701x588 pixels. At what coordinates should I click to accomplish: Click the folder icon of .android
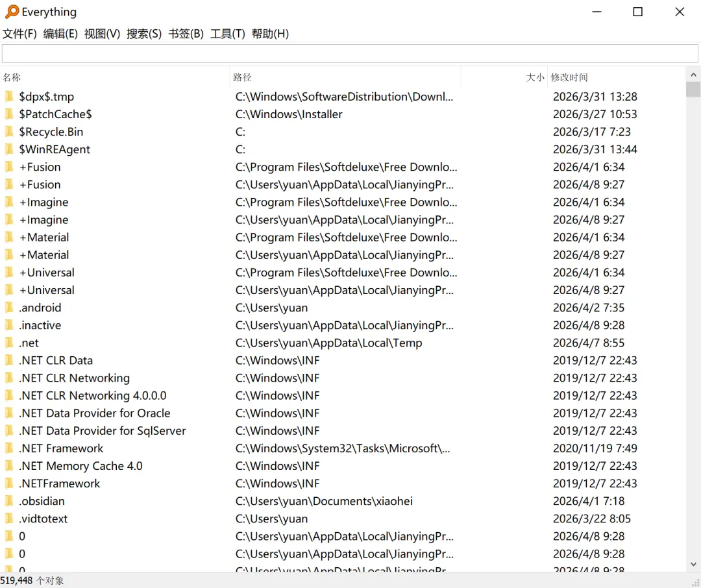coord(9,308)
